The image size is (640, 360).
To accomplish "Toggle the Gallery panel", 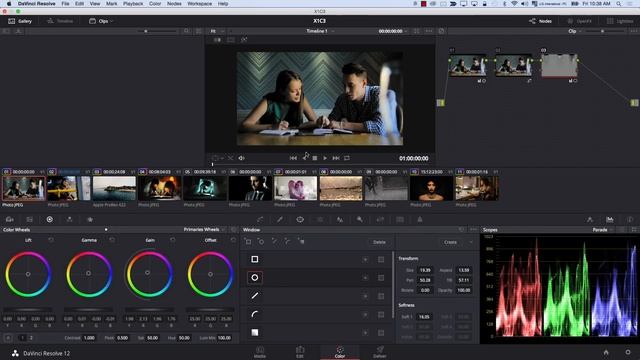I will [x=20, y=21].
